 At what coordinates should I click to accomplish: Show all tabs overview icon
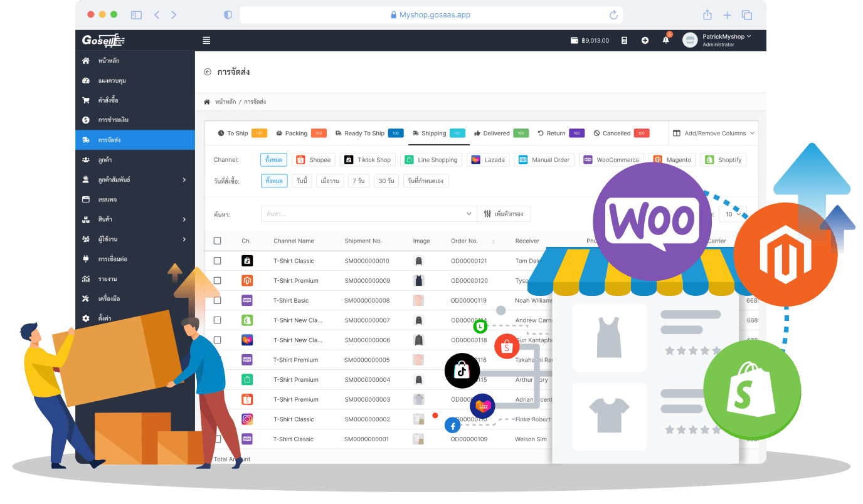click(747, 15)
